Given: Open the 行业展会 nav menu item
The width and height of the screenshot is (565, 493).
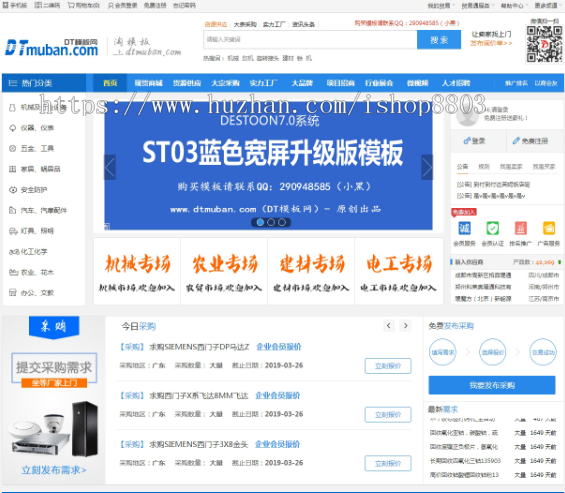Looking at the screenshot, I should tap(379, 83).
